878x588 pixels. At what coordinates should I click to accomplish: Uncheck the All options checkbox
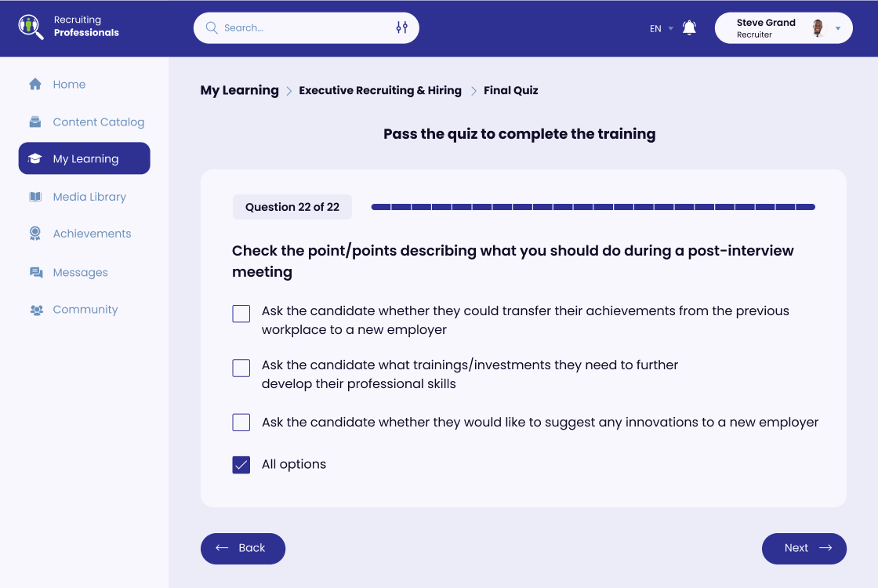[241, 465]
